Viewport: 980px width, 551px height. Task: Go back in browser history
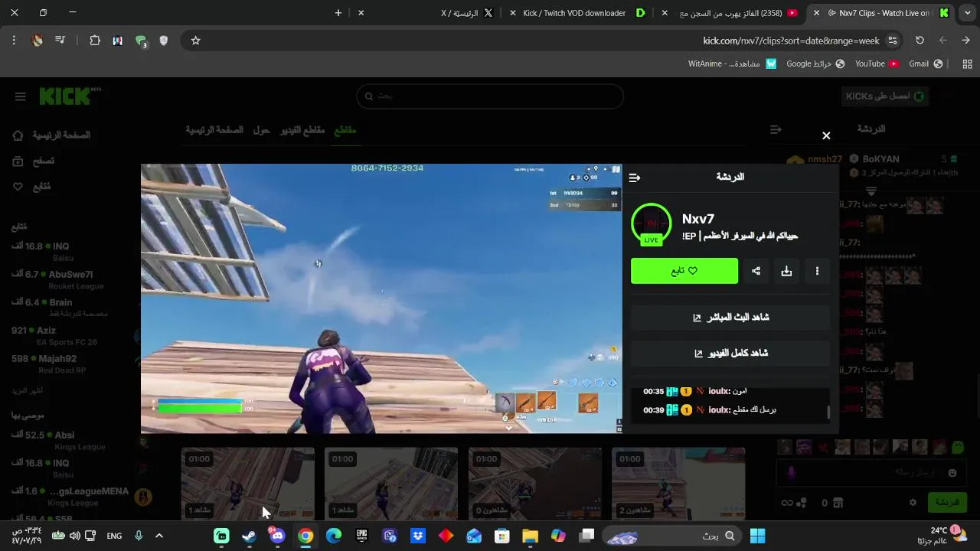click(965, 41)
